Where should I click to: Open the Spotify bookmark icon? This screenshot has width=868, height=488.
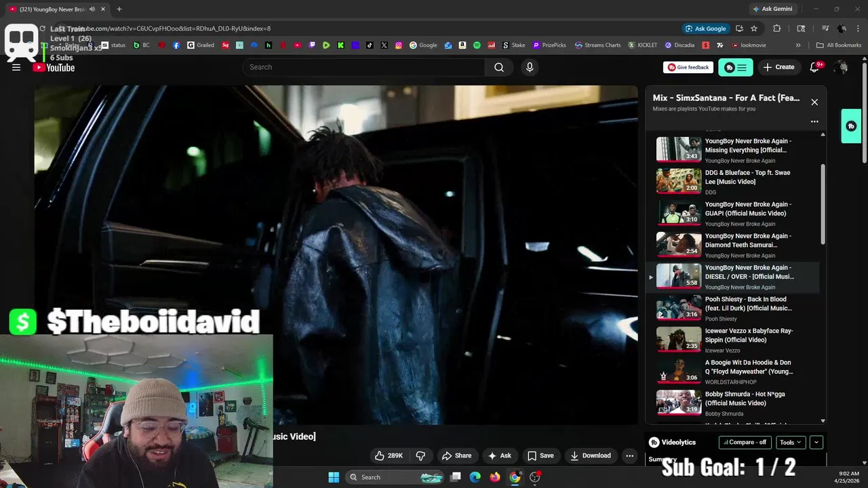[x=477, y=45]
